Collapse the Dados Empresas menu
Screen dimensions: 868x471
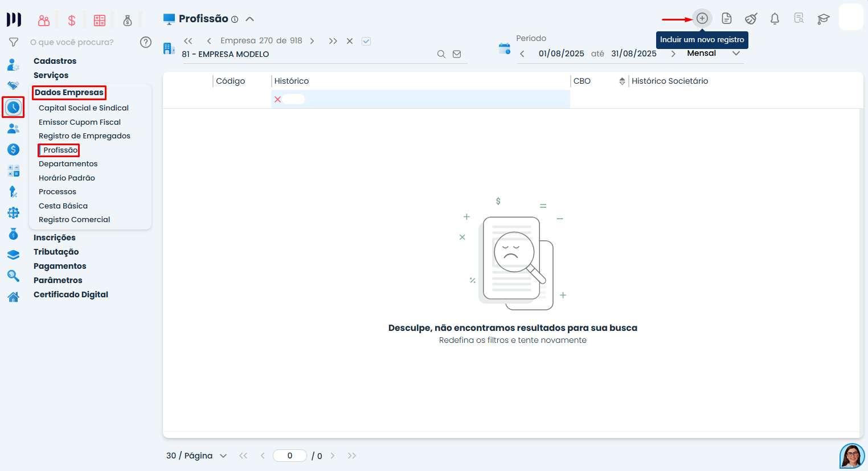69,92
